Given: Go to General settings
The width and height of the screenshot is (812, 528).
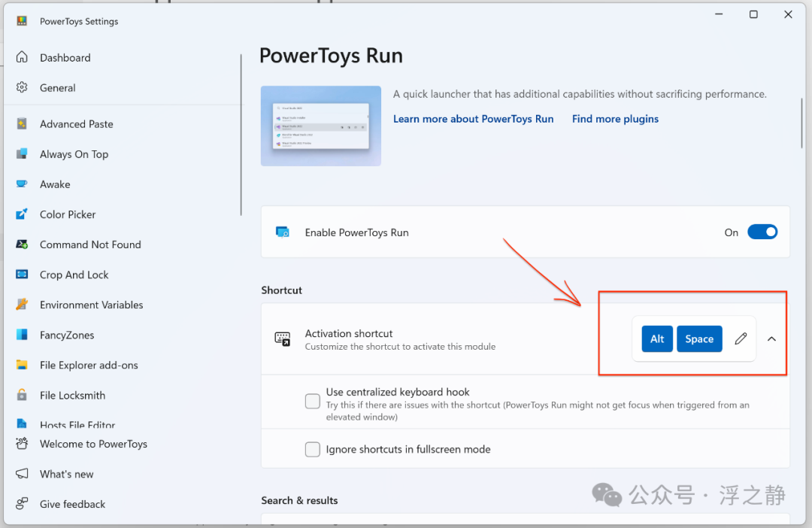Looking at the screenshot, I should [x=57, y=87].
